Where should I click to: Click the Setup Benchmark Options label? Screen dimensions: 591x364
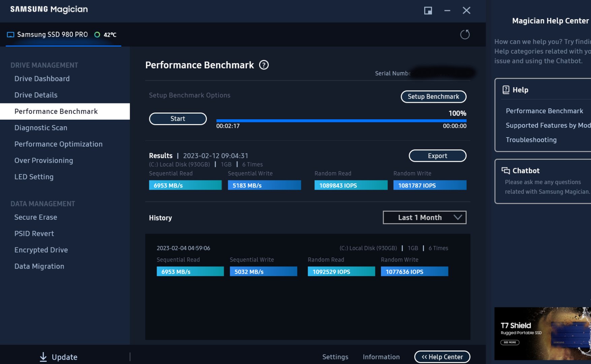(190, 95)
